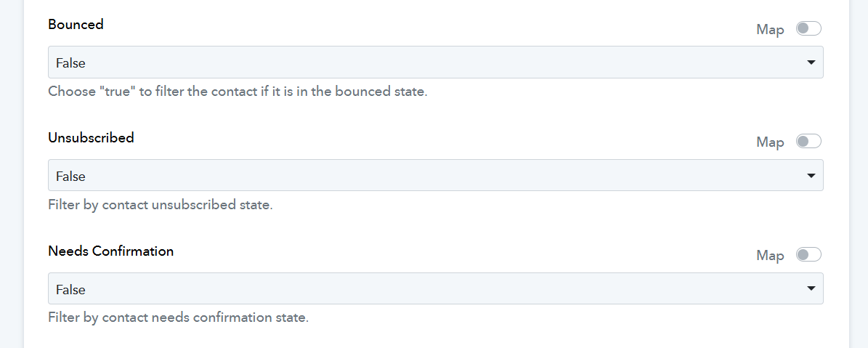Viewport: 868px width, 348px height.
Task: Enable the Map switch for Unsubscribed
Action: [x=808, y=142]
